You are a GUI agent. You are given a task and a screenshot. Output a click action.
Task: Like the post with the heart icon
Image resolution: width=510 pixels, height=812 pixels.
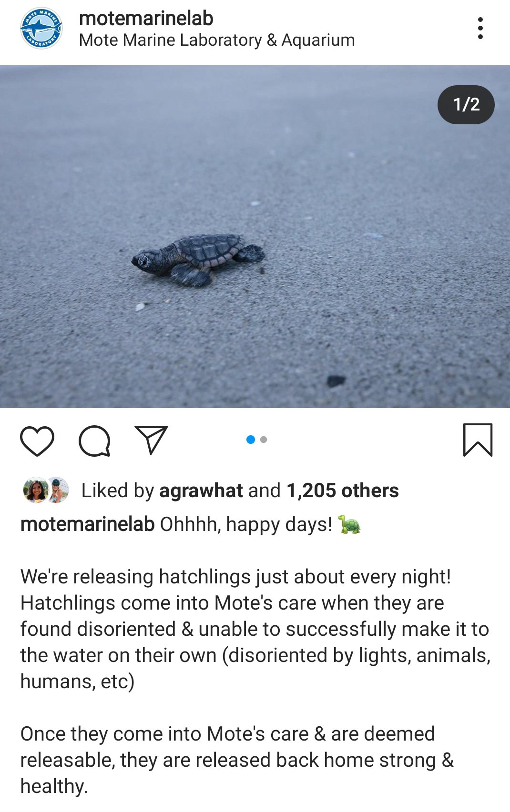coord(37,441)
